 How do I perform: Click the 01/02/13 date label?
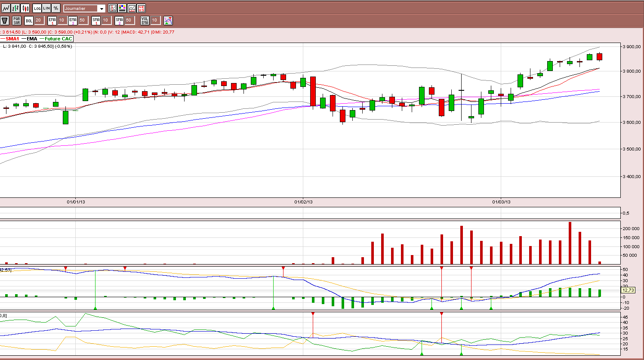(303, 202)
